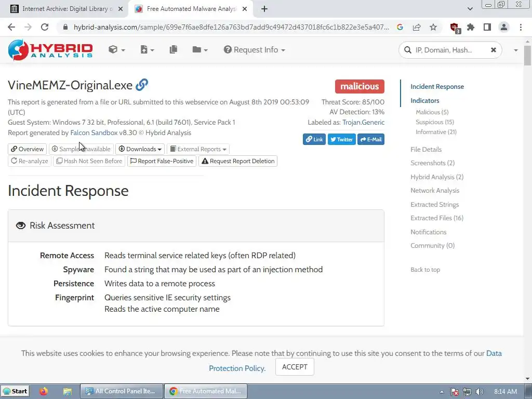
Task: Click the blue Link share button
Action: [314, 139]
